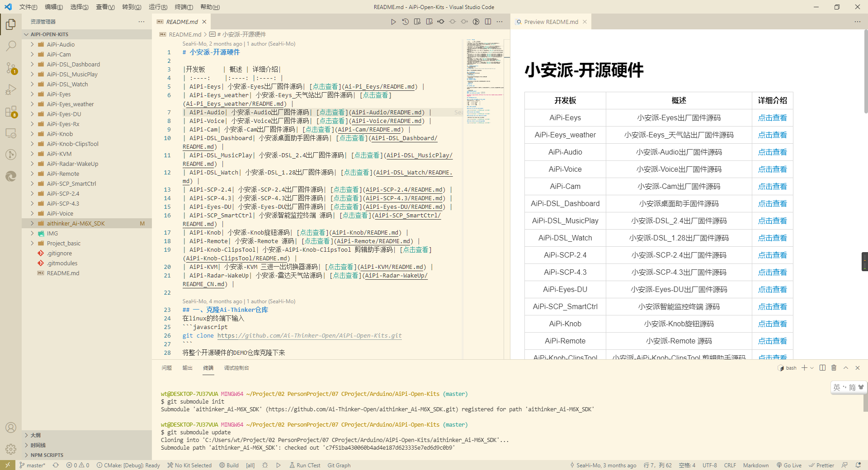
Task: Open the terminal launch profile dropdown arrow
Action: click(812, 368)
